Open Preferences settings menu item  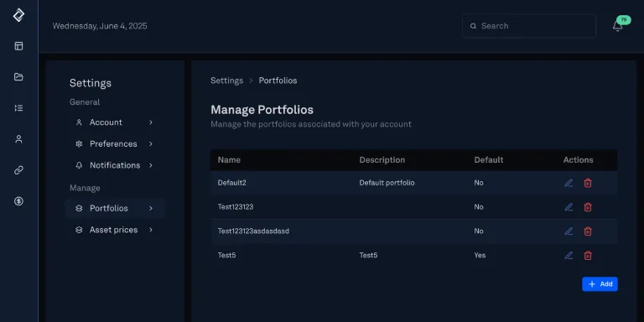115,143
